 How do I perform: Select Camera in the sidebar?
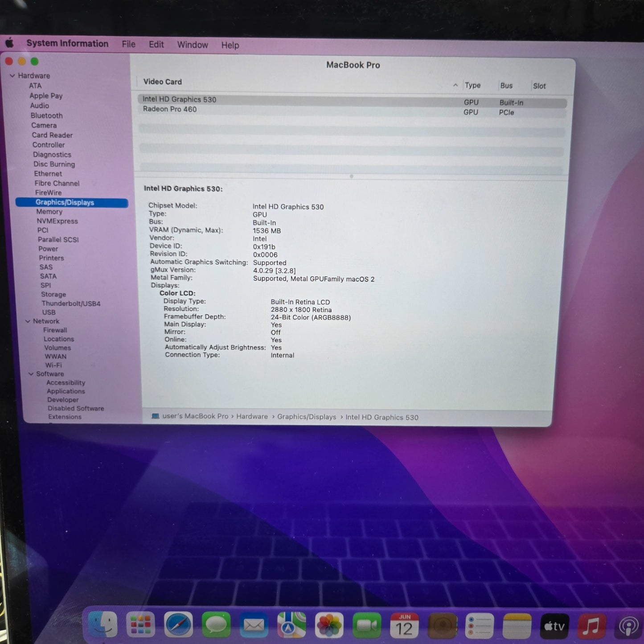pyautogui.click(x=44, y=125)
